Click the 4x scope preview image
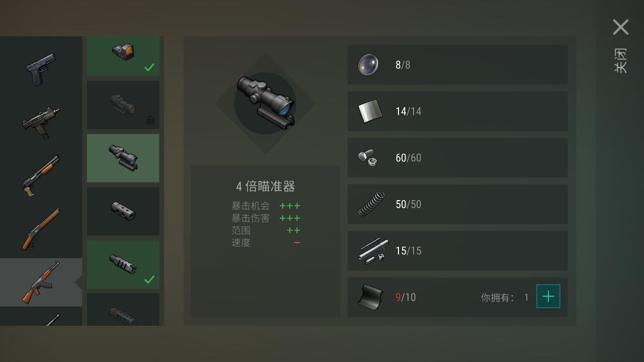This screenshot has height=362, width=644. pos(265,103)
